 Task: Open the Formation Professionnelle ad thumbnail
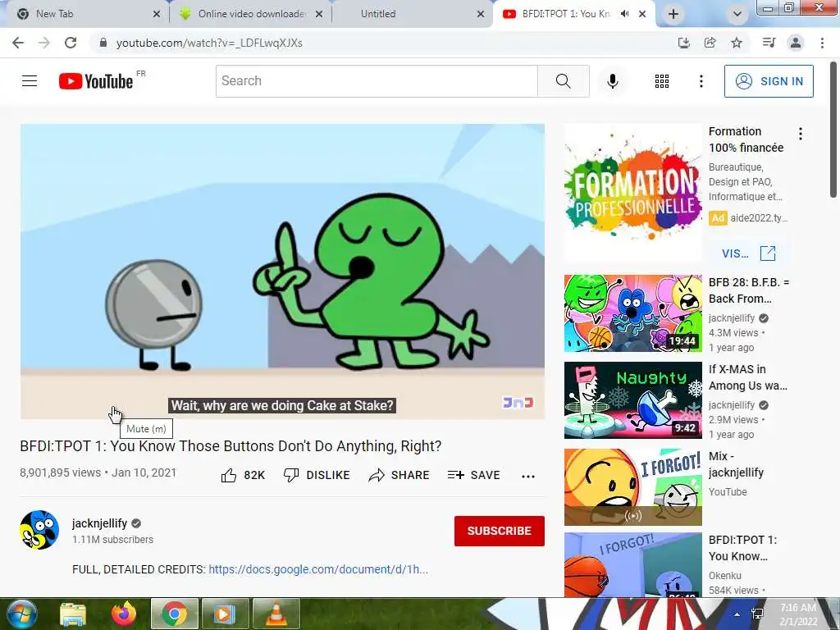click(x=632, y=193)
